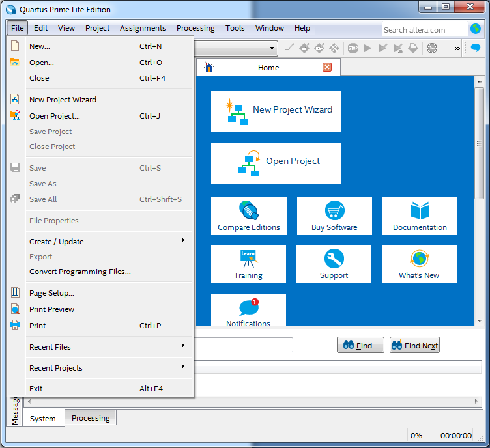This screenshot has height=448, width=490.
Task: Open the Processing menu in menu bar
Action: [x=195, y=28]
